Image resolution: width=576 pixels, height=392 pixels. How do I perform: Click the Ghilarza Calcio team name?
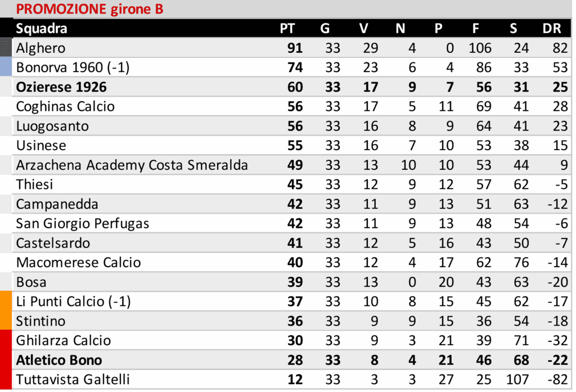click(64, 341)
